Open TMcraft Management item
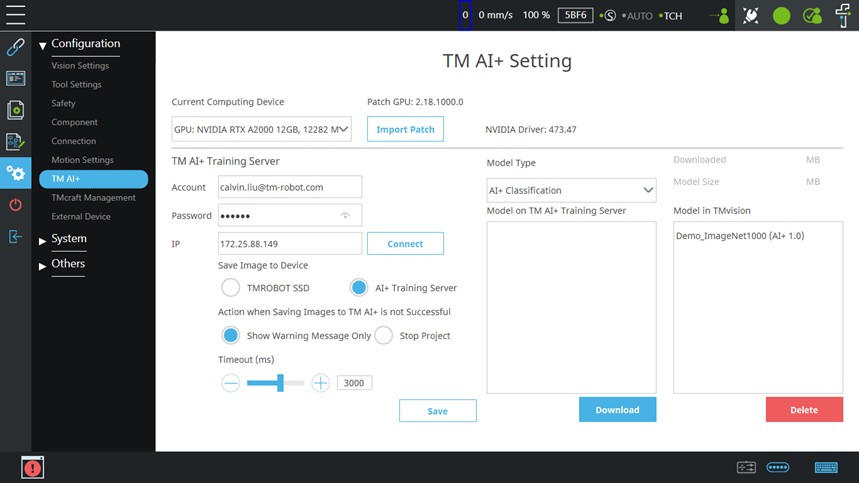 [x=93, y=198]
